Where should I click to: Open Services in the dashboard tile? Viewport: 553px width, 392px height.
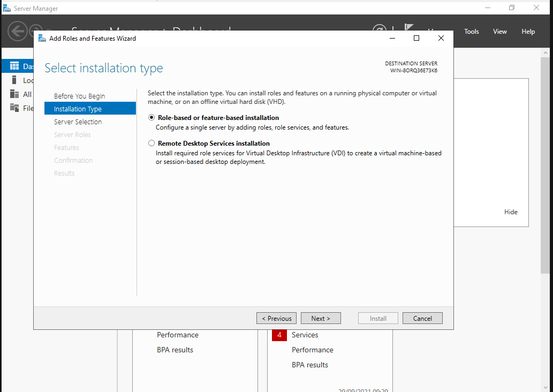305,335
